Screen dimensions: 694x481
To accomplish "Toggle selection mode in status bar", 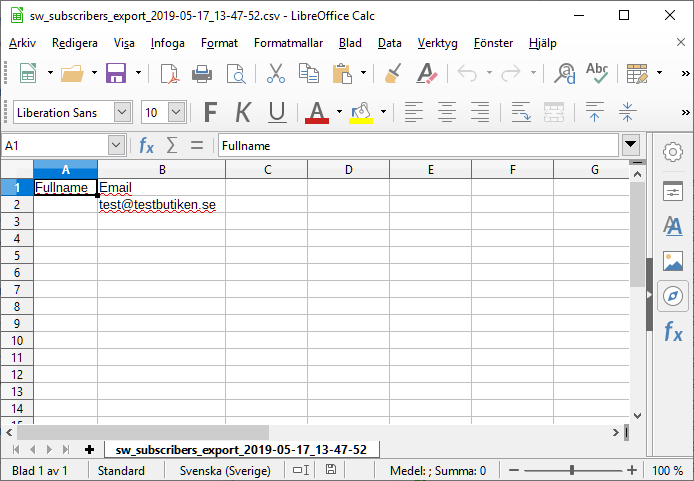I will click(301, 470).
